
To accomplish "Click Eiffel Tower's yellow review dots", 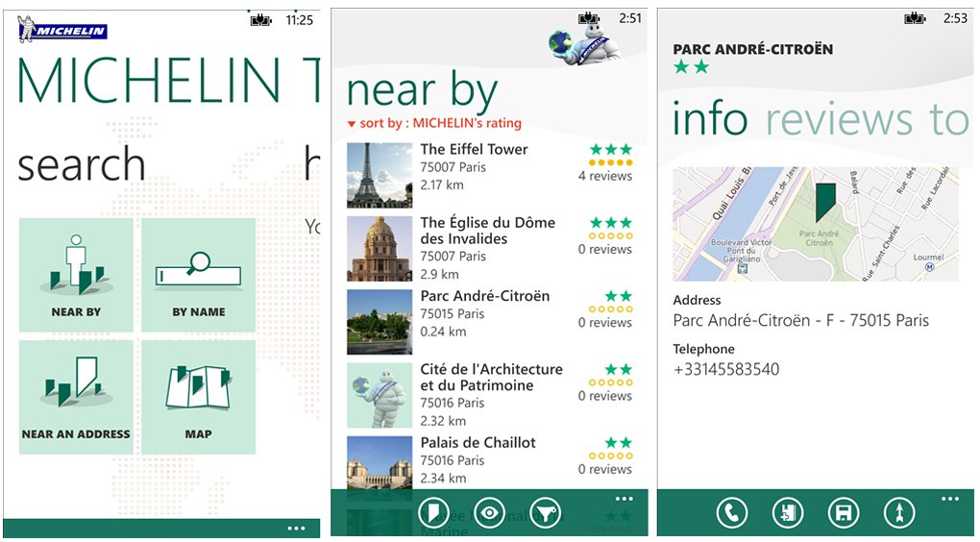I will click(611, 162).
